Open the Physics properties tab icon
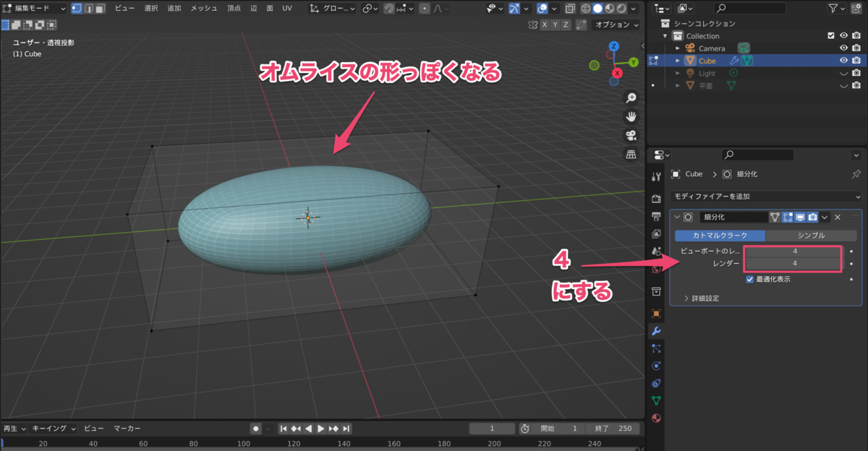The width and height of the screenshot is (868, 451). pyautogui.click(x=657, y=366)
